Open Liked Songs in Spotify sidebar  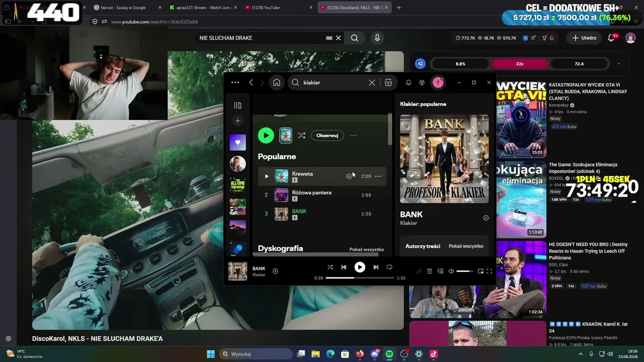click(238, 142)
